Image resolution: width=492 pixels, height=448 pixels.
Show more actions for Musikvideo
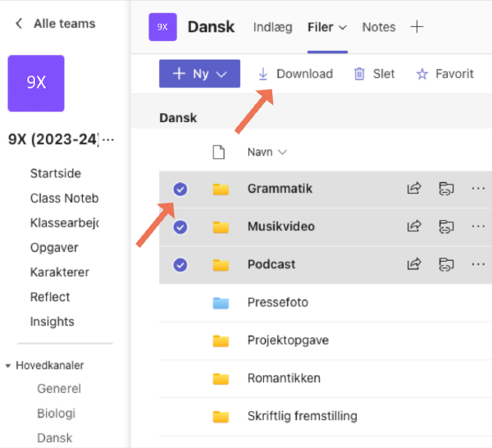478,226
